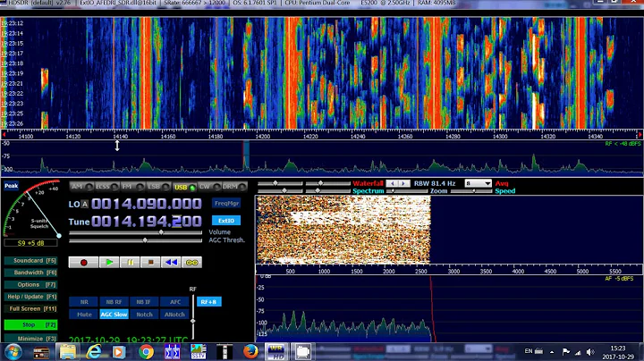
Task: Open the SSTV program in the taskbar
Action: (x=198, y=352)
